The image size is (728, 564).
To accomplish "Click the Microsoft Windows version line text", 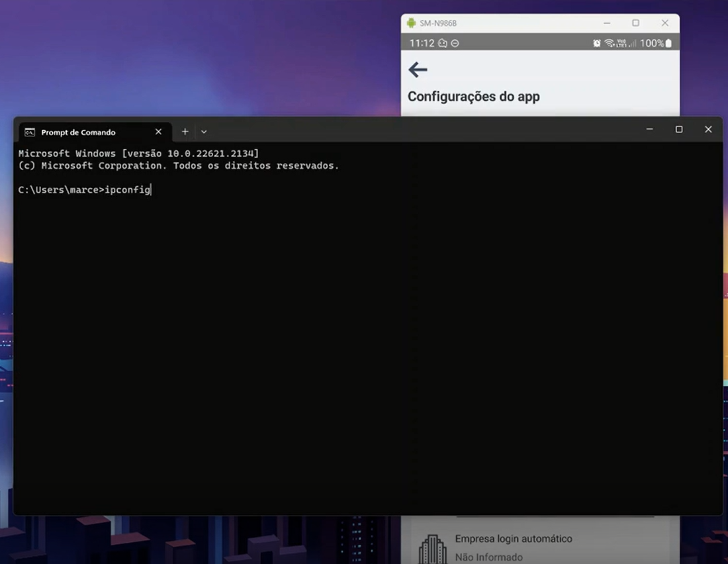I will [138, 154].
